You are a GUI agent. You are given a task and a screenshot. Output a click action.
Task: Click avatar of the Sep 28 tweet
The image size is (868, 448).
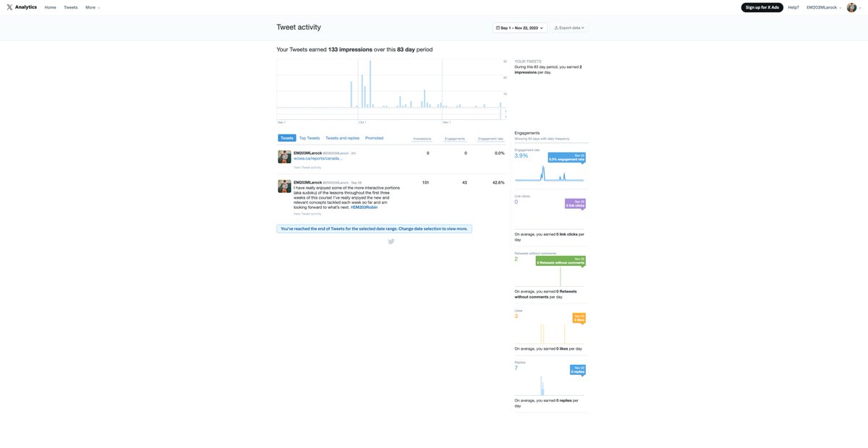point(284,186)
